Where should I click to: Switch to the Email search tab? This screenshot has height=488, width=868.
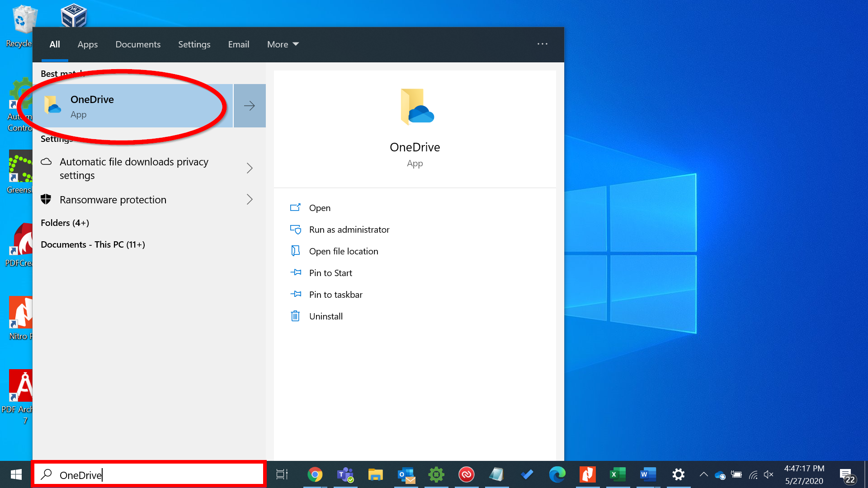pyautogui.click(x=239, y=44)
